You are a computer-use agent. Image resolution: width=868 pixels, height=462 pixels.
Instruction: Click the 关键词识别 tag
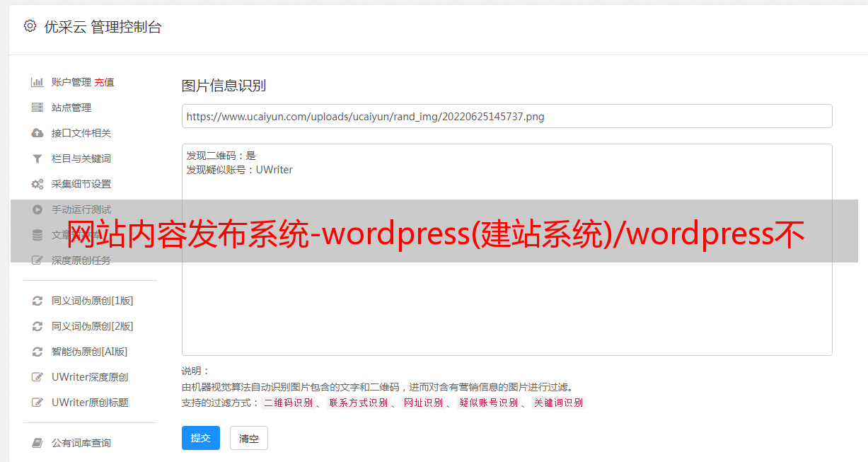559,403
